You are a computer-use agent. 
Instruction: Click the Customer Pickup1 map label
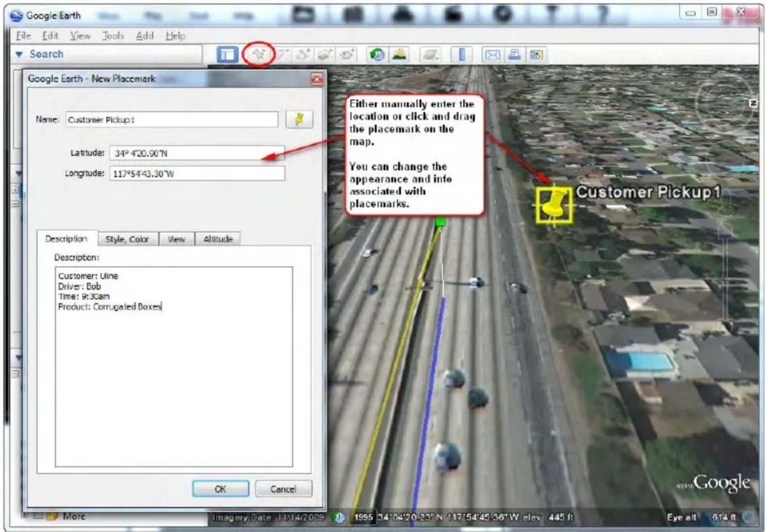coord(648,192)
